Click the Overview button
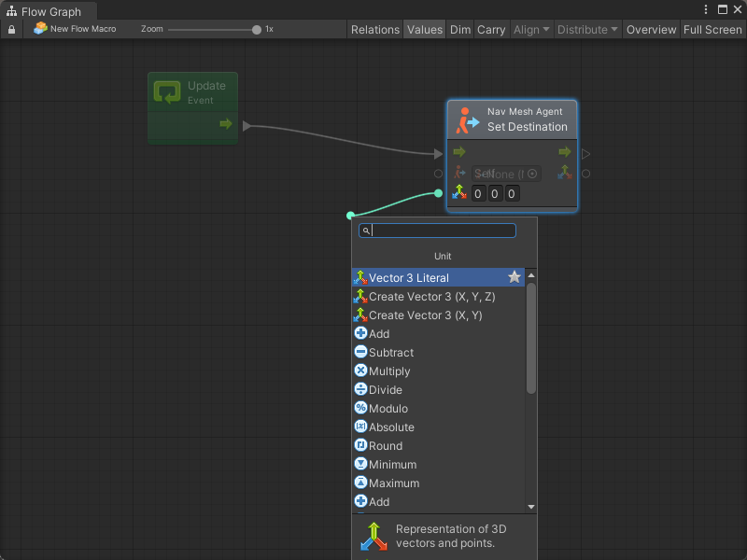 click(x=651, y=30)
